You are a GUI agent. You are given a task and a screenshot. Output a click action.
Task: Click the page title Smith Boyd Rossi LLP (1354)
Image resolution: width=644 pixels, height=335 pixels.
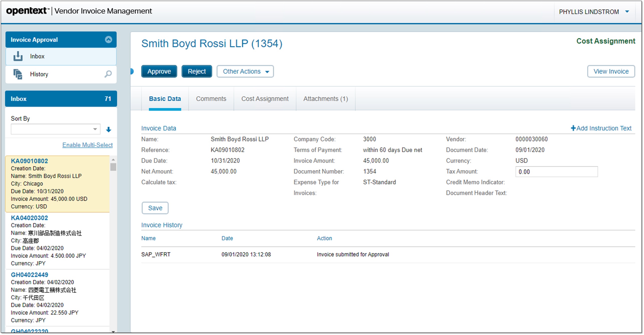pos(212,44)
